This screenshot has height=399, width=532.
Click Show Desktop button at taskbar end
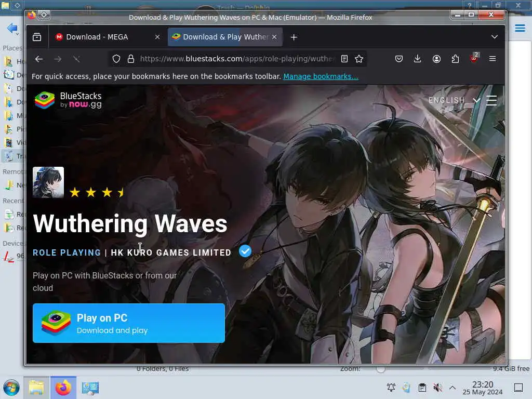(x=518, y=388)
